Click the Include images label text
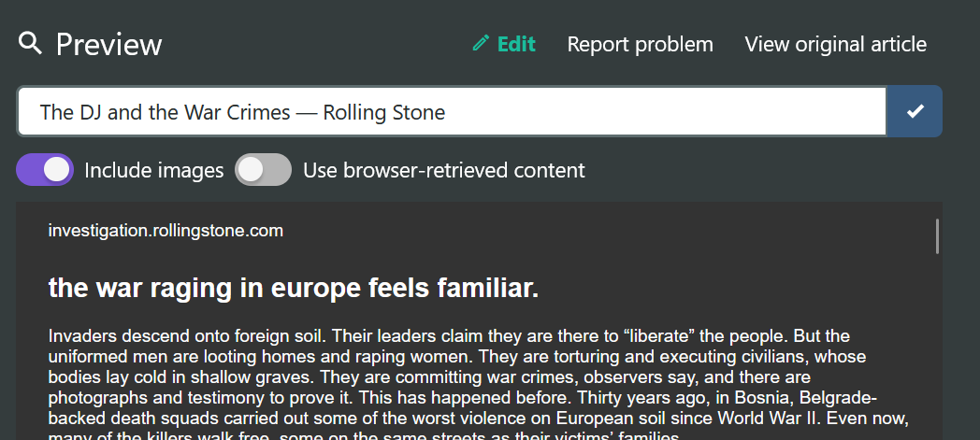 153,170
